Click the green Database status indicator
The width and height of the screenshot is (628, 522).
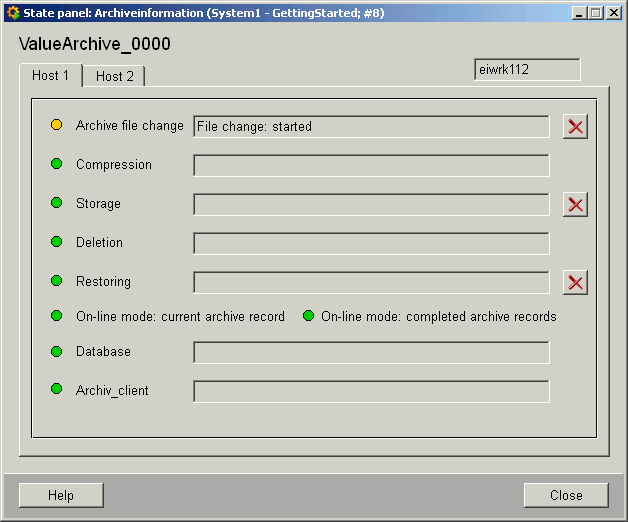click(57, 352)
